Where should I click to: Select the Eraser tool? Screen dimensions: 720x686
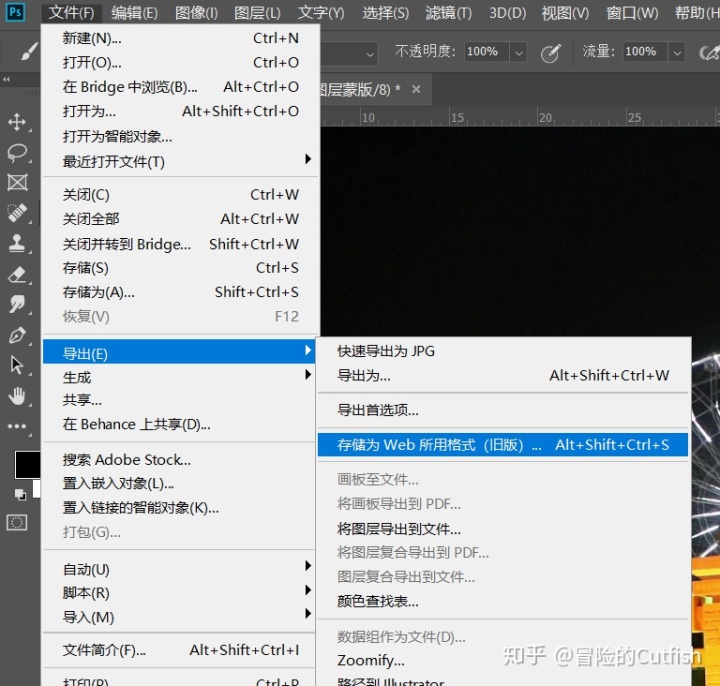click(17, 274)
